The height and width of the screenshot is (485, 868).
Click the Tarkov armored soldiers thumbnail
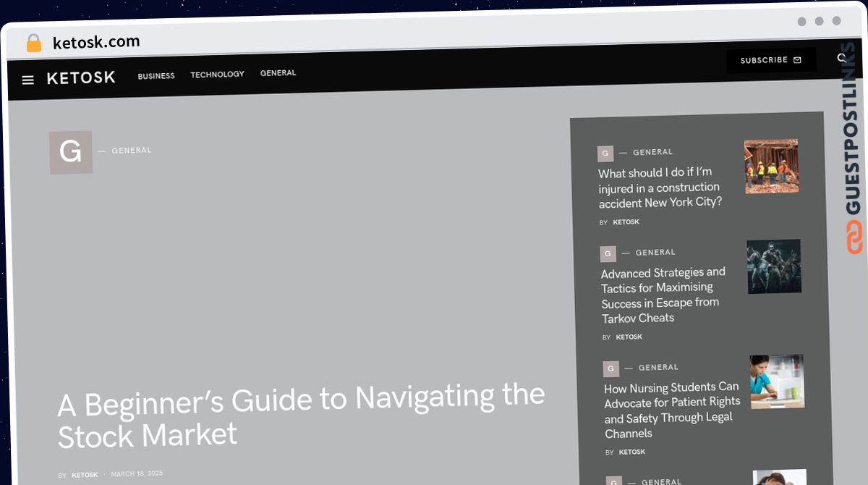click(x=774, y=266)
